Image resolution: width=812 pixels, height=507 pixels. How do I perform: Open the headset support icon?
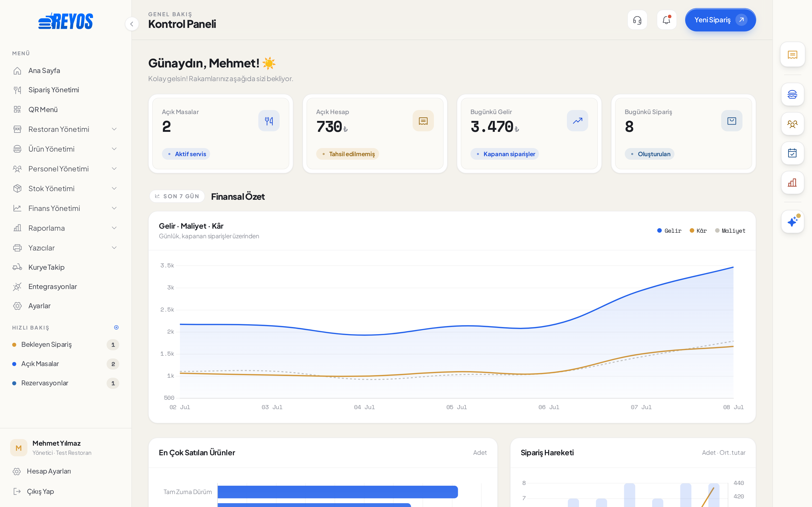637,20
